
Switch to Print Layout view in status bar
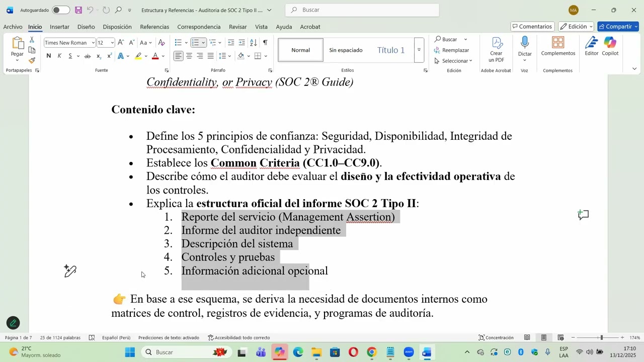[544, 338]
